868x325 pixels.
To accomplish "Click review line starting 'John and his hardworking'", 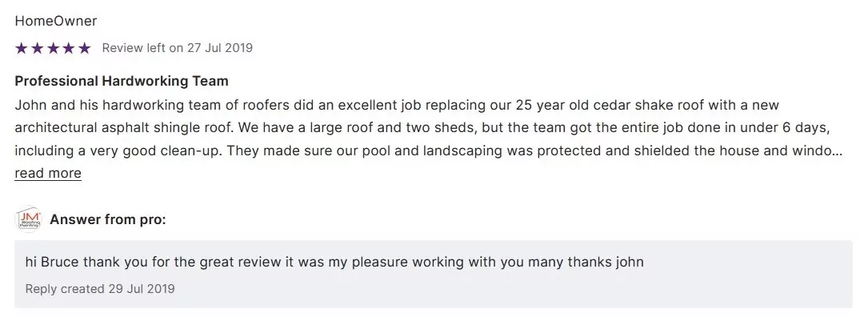I will click(397, 105).
